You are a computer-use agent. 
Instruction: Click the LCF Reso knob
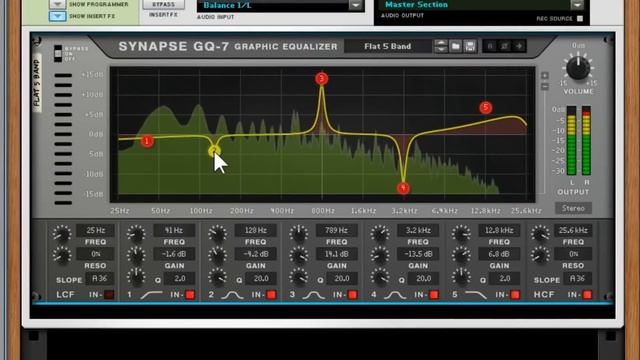tap(62, 256)
